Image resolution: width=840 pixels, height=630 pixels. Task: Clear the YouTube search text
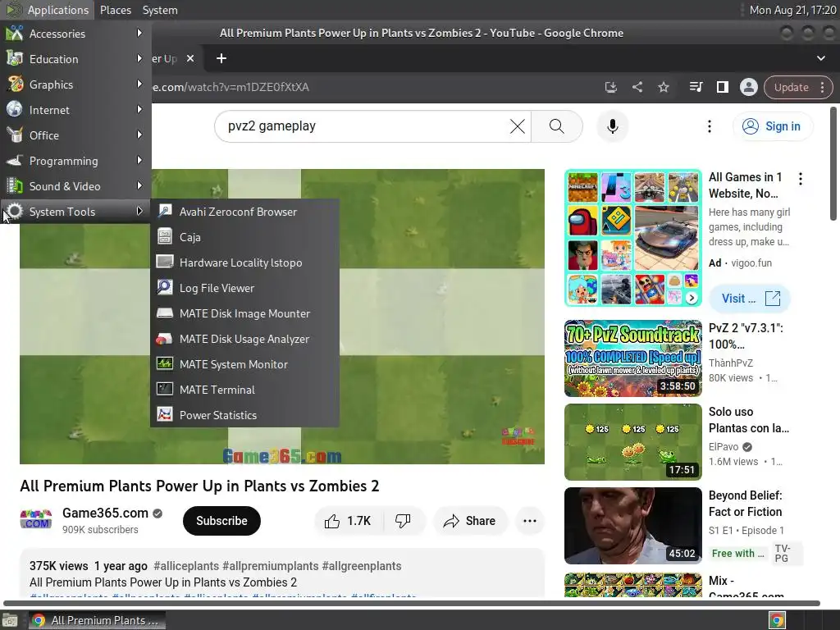click(x=517, y=126)
